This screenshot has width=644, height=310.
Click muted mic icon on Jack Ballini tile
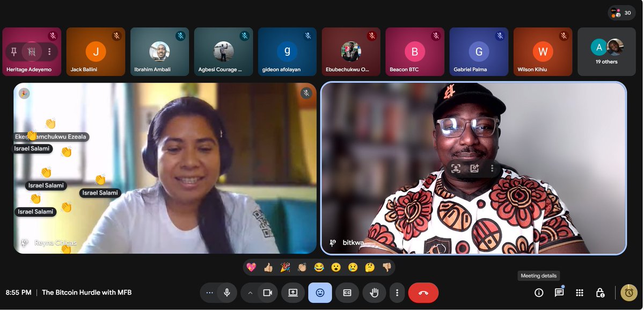pyautogui.click(x=116, y=36)
